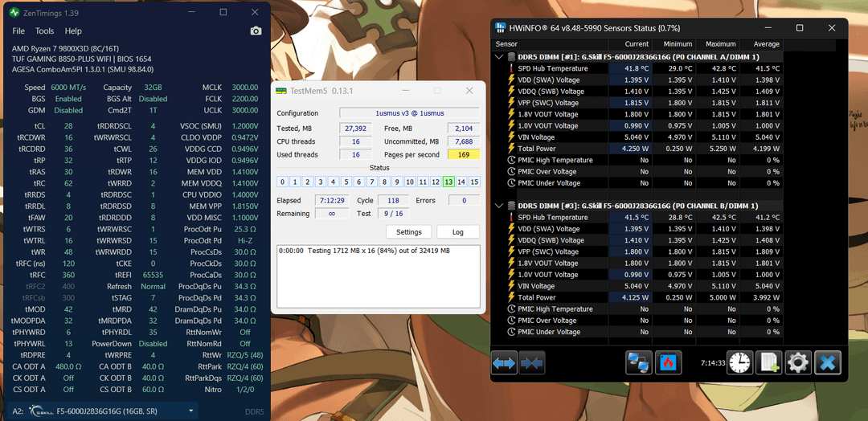Click the Remaining time infinity field
Viewport: 868px width, 421px height.
click(332, 214)
